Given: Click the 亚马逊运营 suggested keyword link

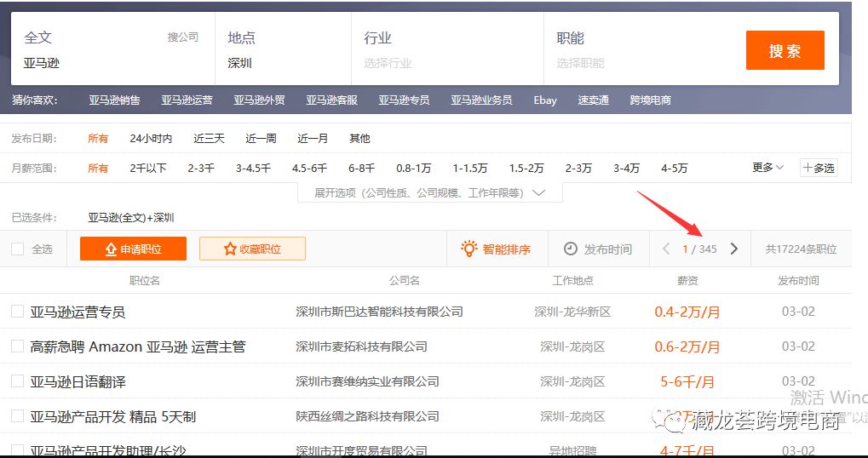Looking at the screenshot, I should coord(187,100).
